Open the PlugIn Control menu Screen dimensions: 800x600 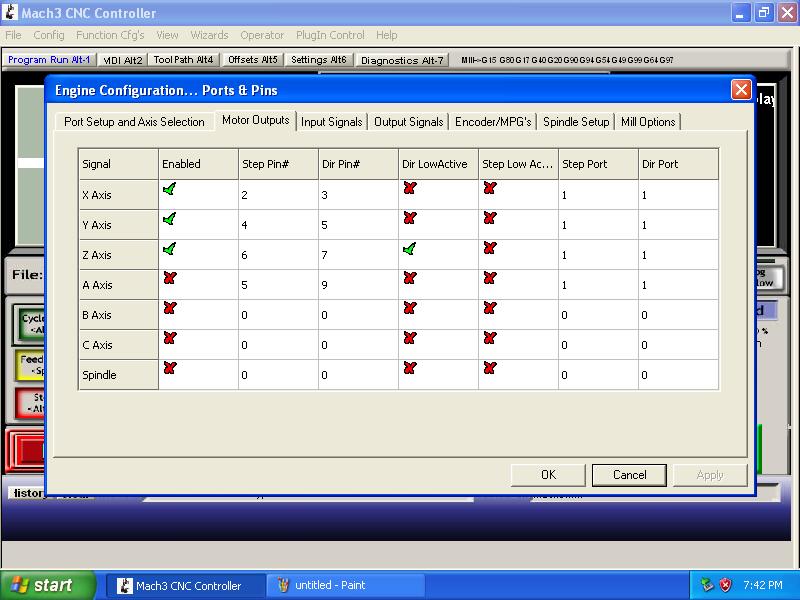tap(330, 35)
